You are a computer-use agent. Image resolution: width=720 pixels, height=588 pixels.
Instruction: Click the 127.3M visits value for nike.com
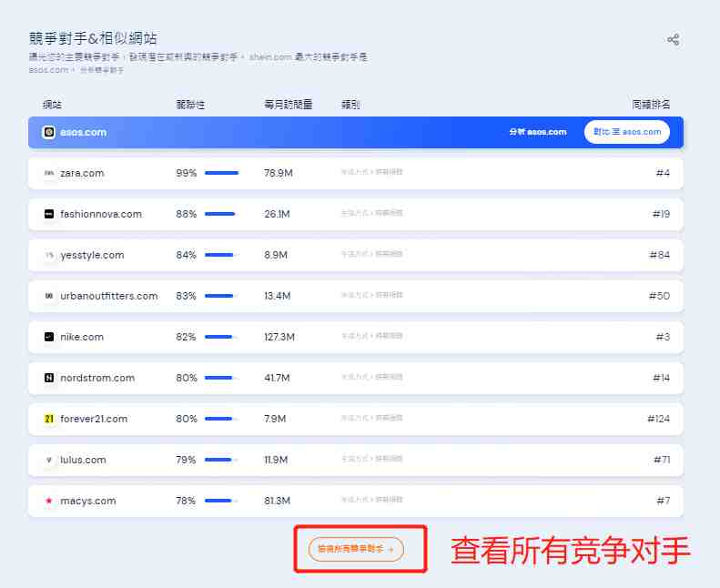click(279, 337)
